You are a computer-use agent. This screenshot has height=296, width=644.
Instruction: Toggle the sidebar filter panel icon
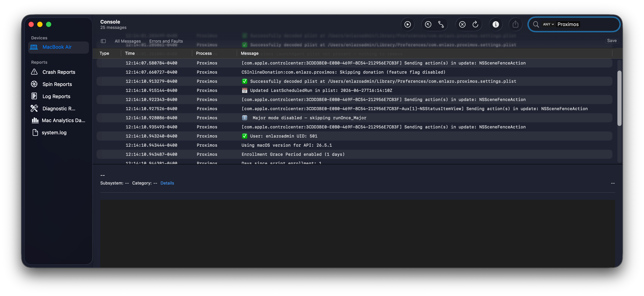pos(103,41)
